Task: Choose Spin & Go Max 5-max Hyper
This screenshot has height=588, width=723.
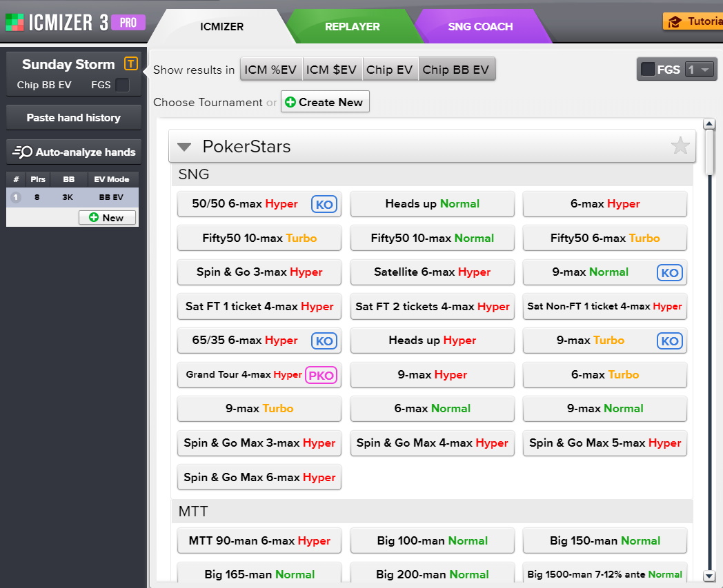Action: click(605, 443)
